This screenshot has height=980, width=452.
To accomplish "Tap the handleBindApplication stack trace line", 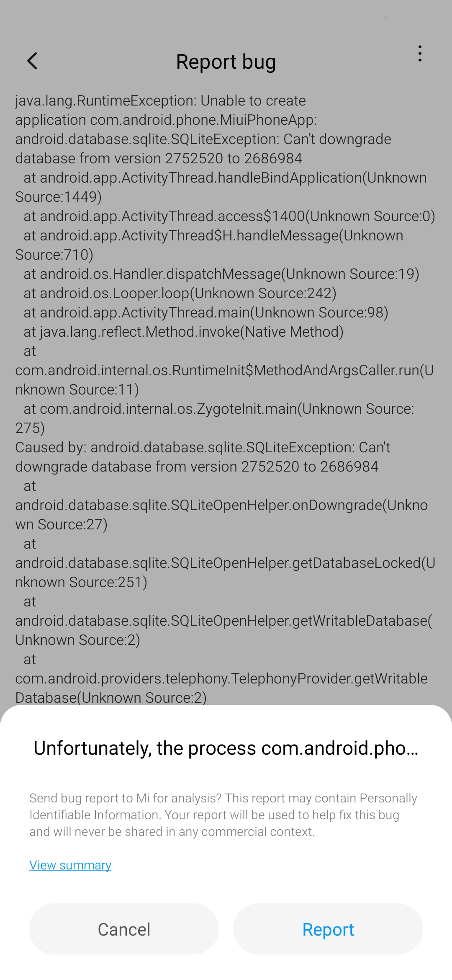I will point(225,178).
